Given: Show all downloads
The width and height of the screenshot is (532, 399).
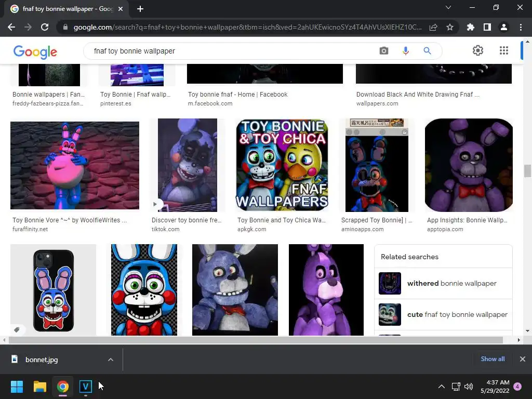Looking at the screenshot, I should tap(493, 359).
